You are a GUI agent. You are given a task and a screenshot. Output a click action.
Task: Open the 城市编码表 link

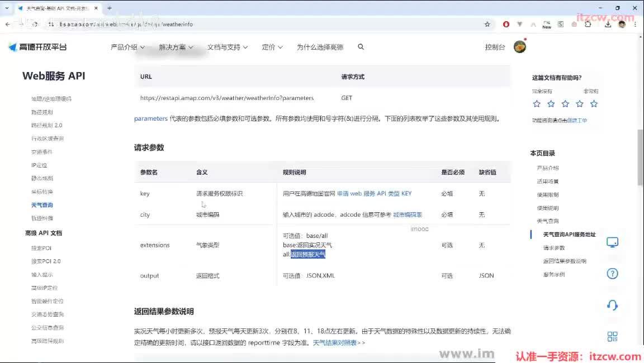[x=408, y=214]
